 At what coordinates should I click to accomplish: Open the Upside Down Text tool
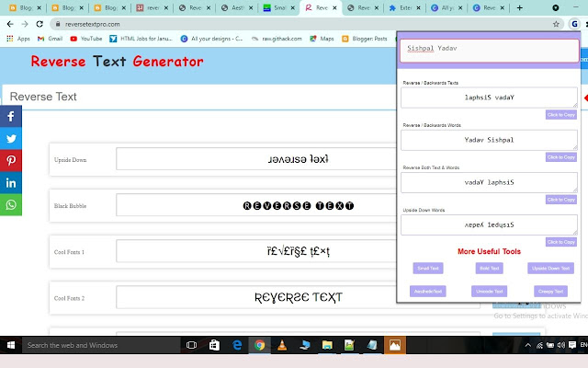[550, 268]
